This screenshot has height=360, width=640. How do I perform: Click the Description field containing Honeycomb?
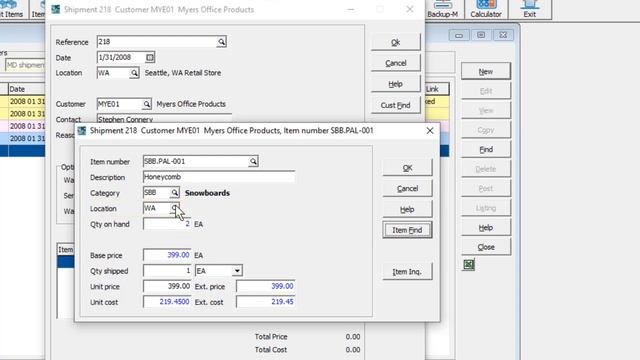(219, 177)
